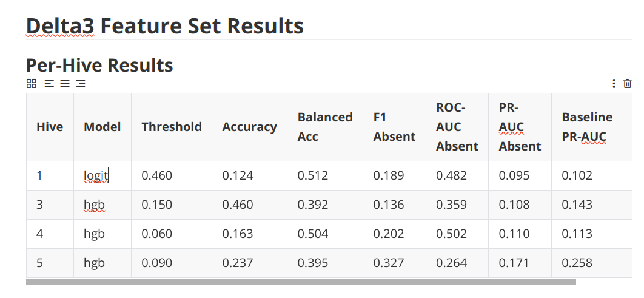Click the 0.502 ROC-AUC cell in hive 4 row
Image resolution: width=644 pixels, height=298 pixels.
(x=452, y=234)
